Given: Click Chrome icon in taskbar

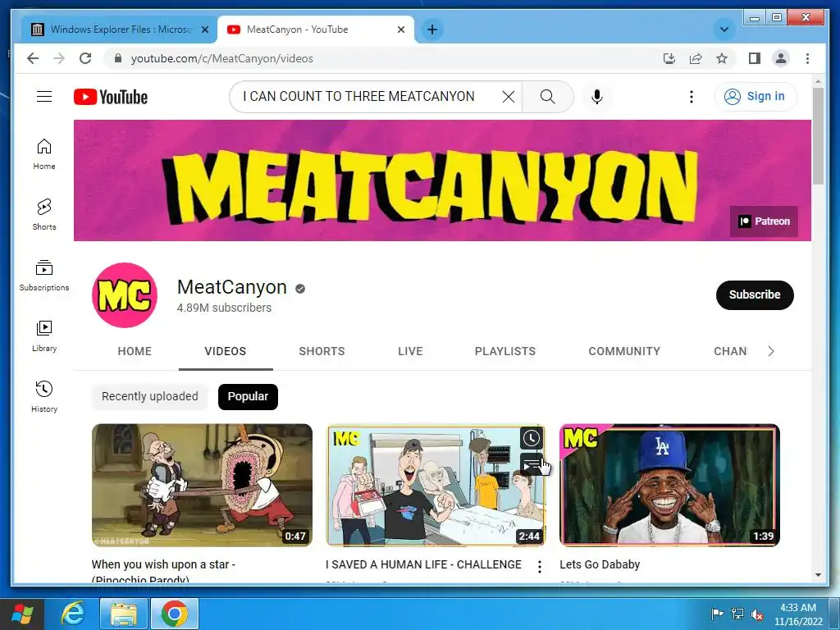Looking at the screenshot, I should (175, 614).
